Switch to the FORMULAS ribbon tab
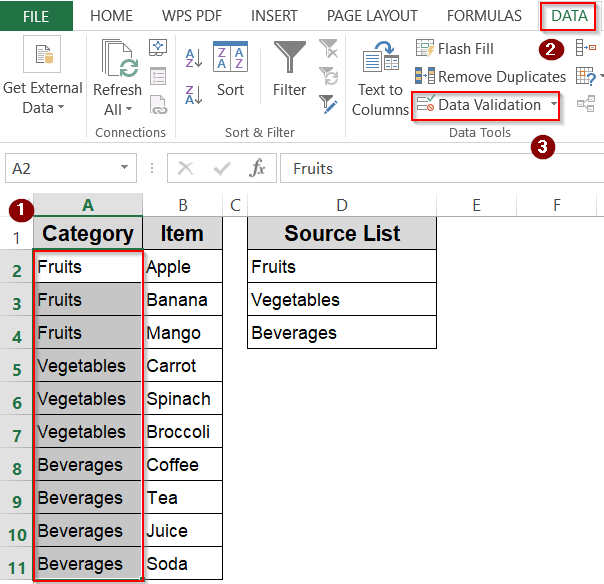Image resolution: width=604 pixels, height=584 pixels. click(484, 16)
